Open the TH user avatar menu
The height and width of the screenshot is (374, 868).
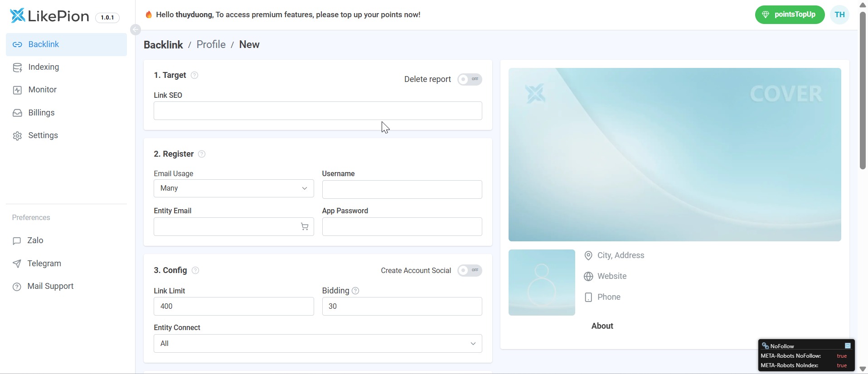tap(840, 14)
